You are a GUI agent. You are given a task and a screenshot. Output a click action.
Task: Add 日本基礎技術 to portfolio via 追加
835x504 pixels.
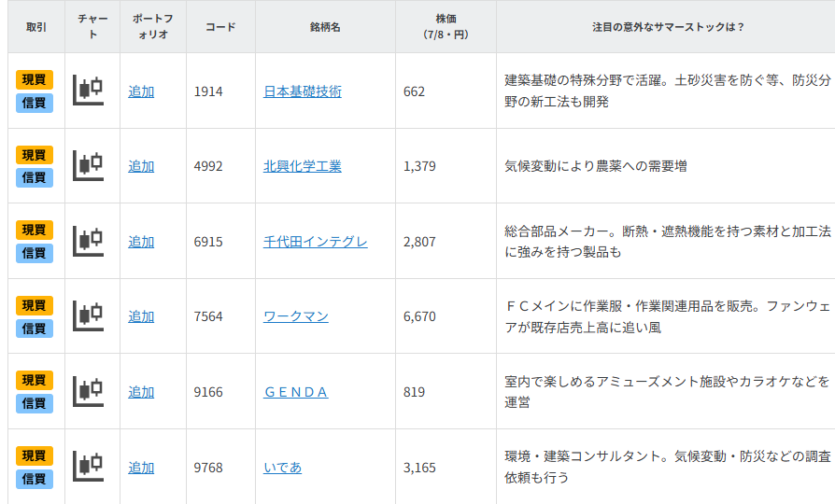point(141,91)
